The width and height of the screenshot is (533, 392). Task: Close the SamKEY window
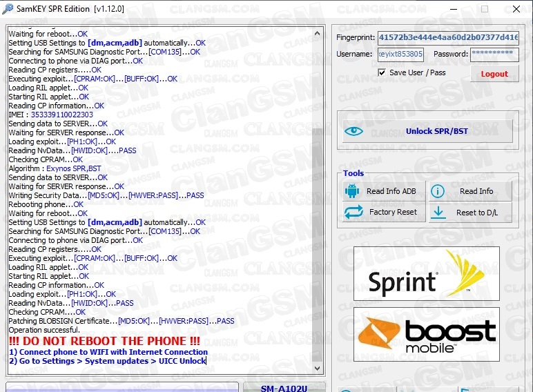coord(516,9)
